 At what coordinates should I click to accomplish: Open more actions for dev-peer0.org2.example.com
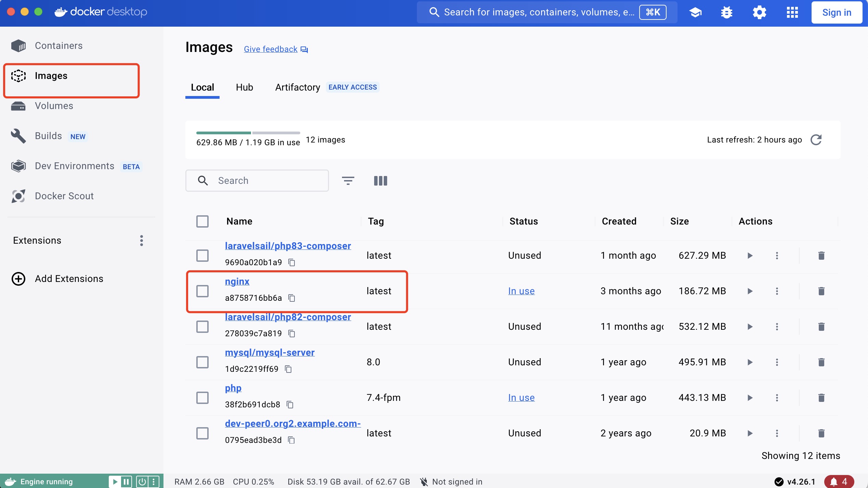777,433
